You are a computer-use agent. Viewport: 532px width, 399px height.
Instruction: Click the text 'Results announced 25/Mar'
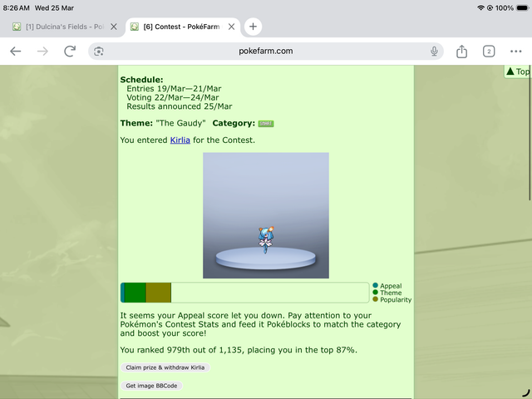(x=180, y=106)
